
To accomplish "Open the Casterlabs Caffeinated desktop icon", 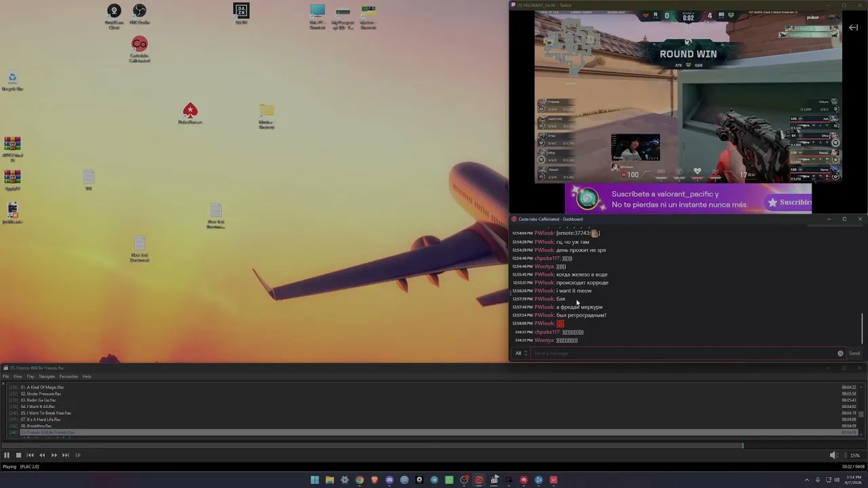I will point(139,49).
